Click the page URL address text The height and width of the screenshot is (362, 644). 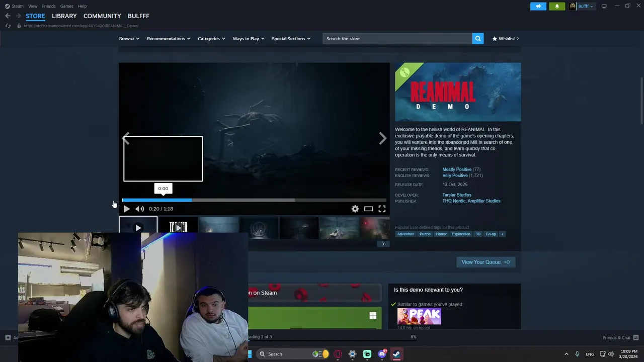pos(81,26)
